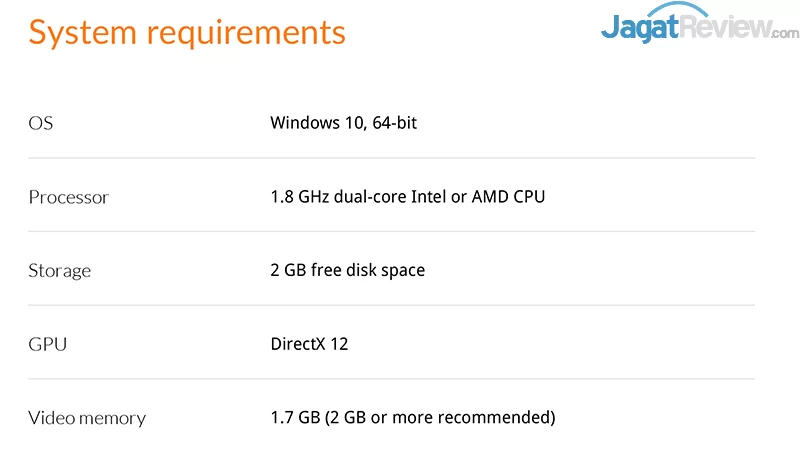Click the DirectX 12 value

pos(309,345)
